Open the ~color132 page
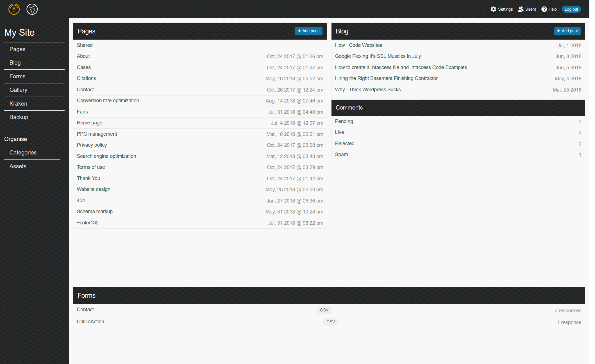 point(88,222)
